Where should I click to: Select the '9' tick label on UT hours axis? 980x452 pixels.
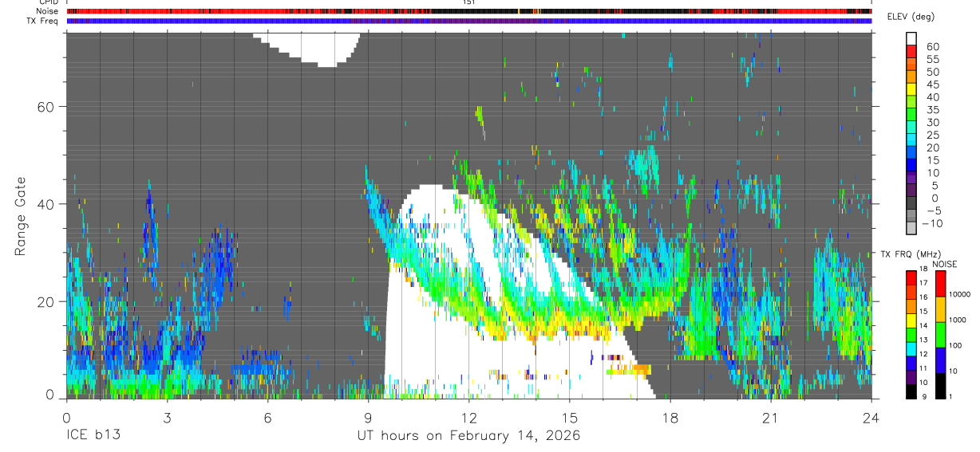(x=368, y=417)
